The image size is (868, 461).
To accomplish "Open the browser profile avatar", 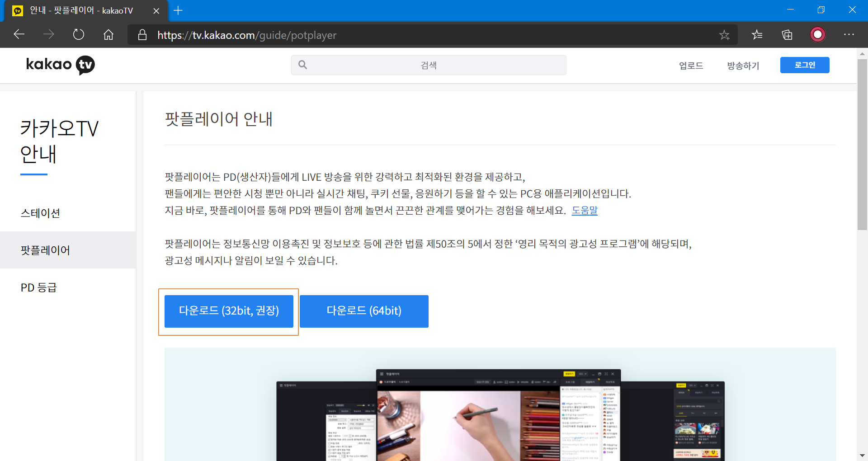I will tap(818, 35).
